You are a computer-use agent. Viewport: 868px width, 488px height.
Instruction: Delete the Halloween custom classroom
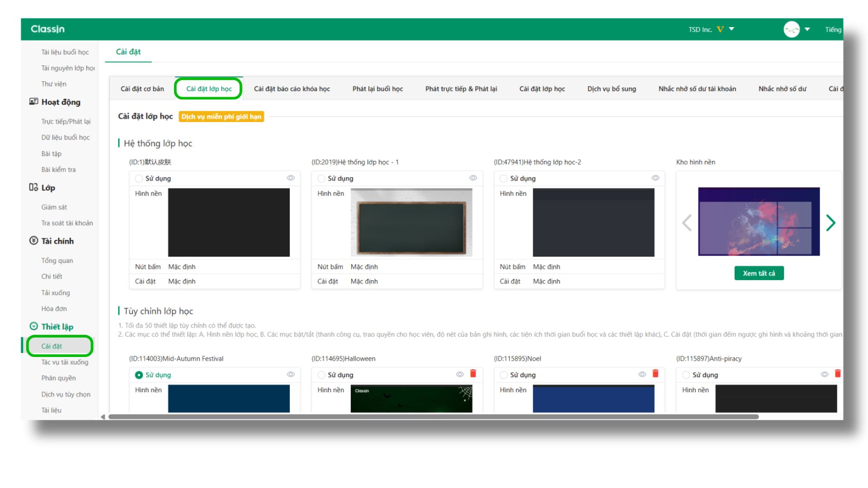(x=473, y=374)
